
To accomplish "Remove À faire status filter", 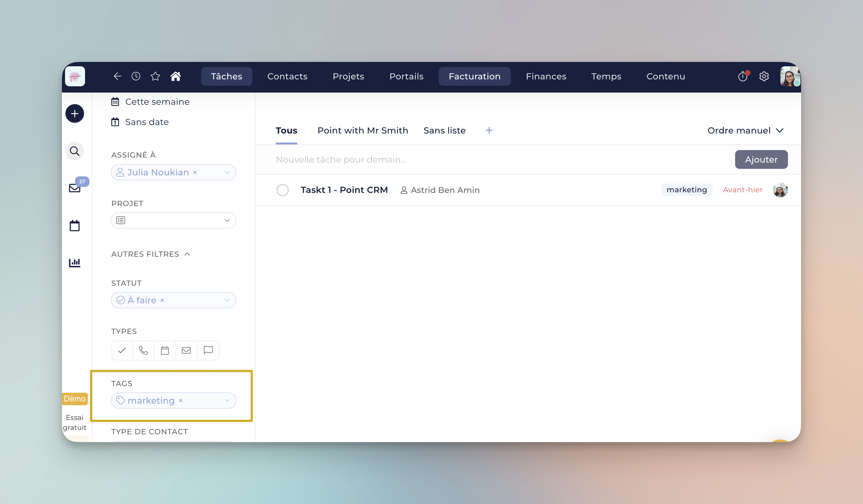I will tap(162, 300).
